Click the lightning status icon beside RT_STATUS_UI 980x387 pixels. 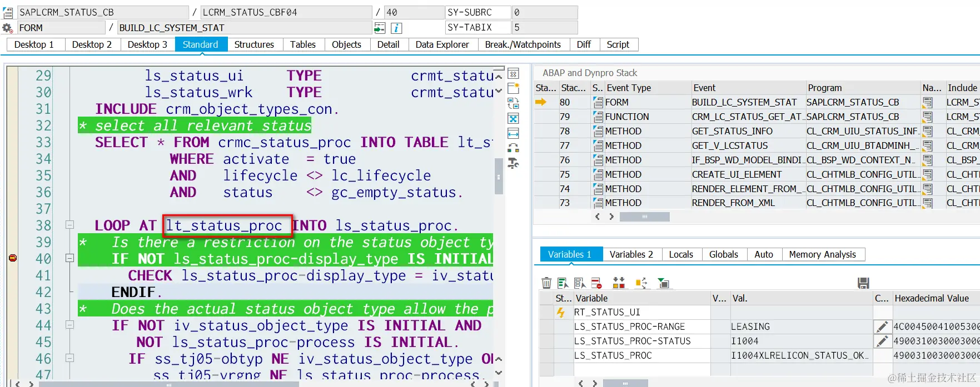561,312
